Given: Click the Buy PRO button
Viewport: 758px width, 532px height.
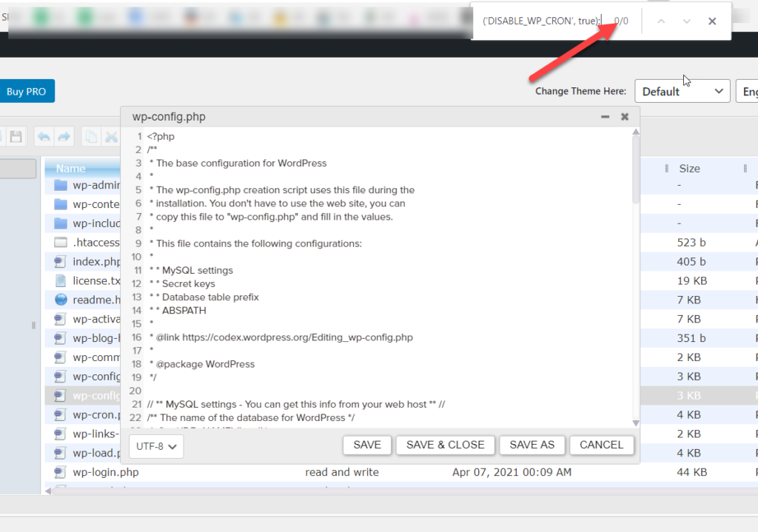Looking at the screenshot, I should pyautogui.click(x=27, y=91).
